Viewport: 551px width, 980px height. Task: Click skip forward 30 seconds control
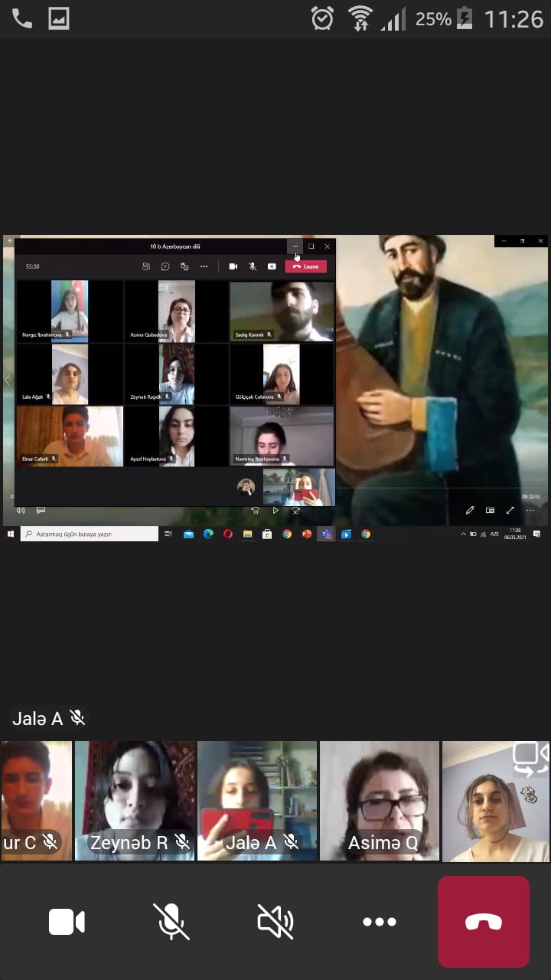pos(295,511)
